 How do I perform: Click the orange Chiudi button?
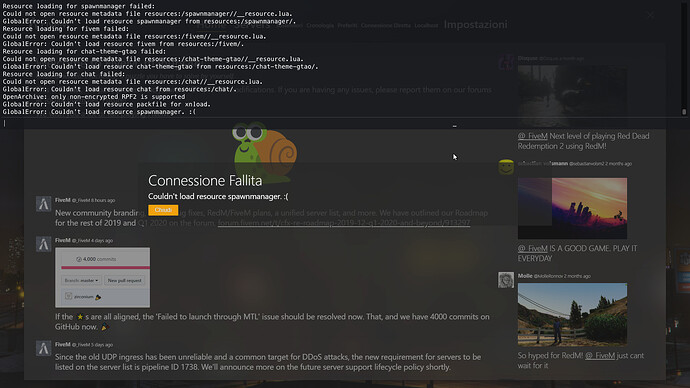(x=163, y=210)
